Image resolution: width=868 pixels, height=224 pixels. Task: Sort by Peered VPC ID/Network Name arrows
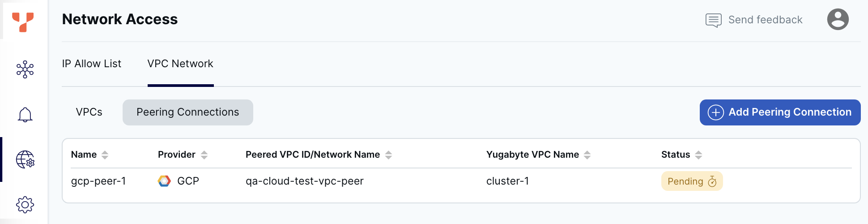(x=388, y=155)
